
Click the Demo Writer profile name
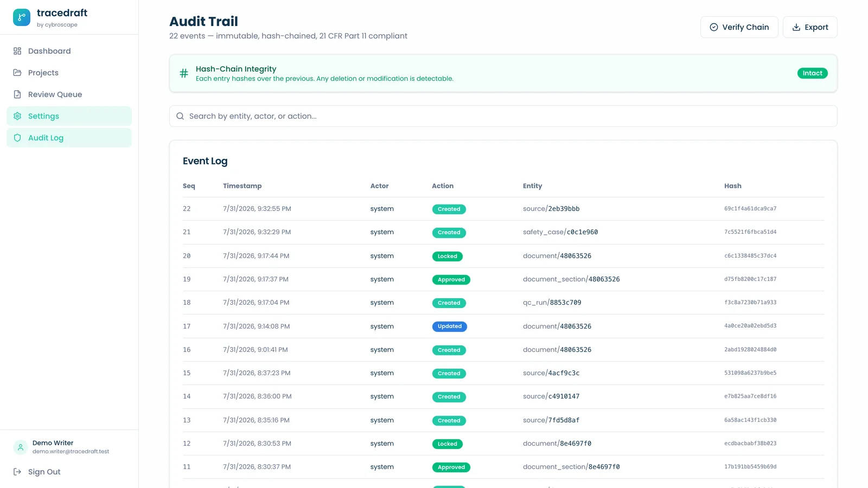click(x=53, y=443)
